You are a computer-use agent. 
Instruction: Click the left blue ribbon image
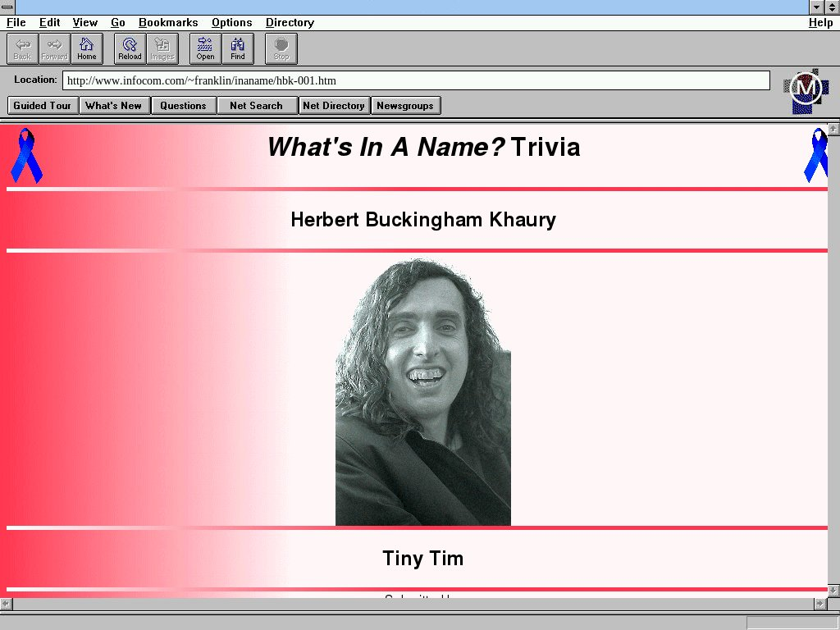point(25,155)
